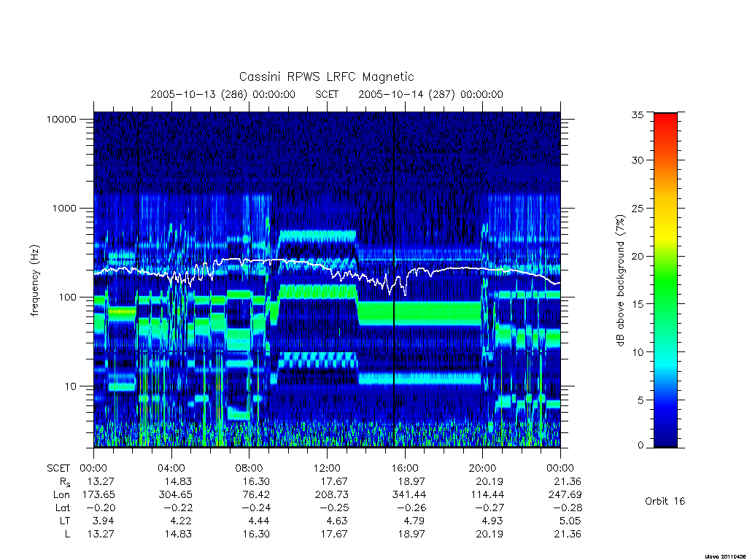Click the L row label
Viewport: 747px width, 560px height.
click(67, 534)
